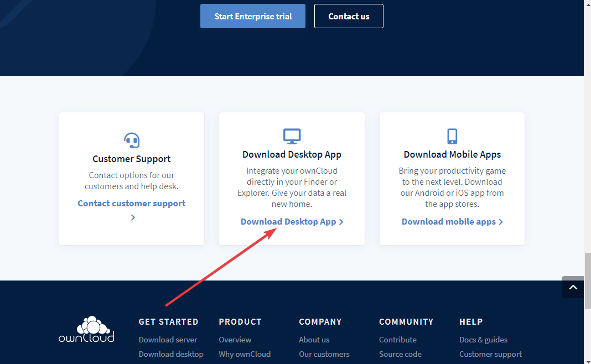
Task: Open Docs & guides help link
Action: click(483, 340)
